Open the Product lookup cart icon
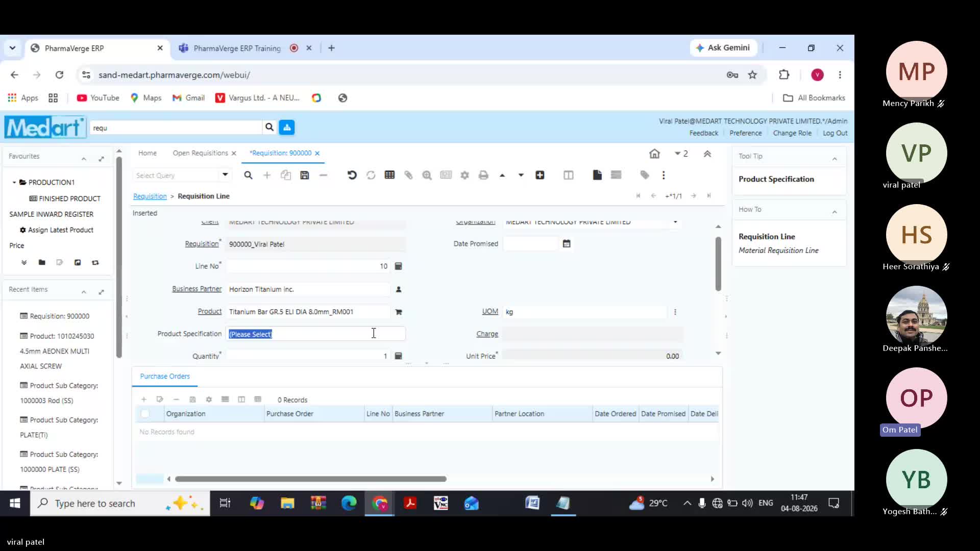This screenshot has width=980, height=551. point(399,312)
